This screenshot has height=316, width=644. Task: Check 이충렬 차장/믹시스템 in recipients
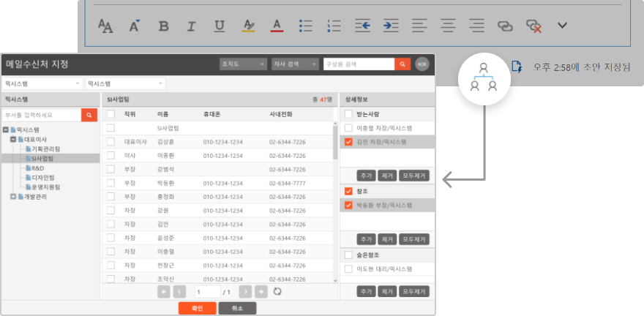[348, 128]
